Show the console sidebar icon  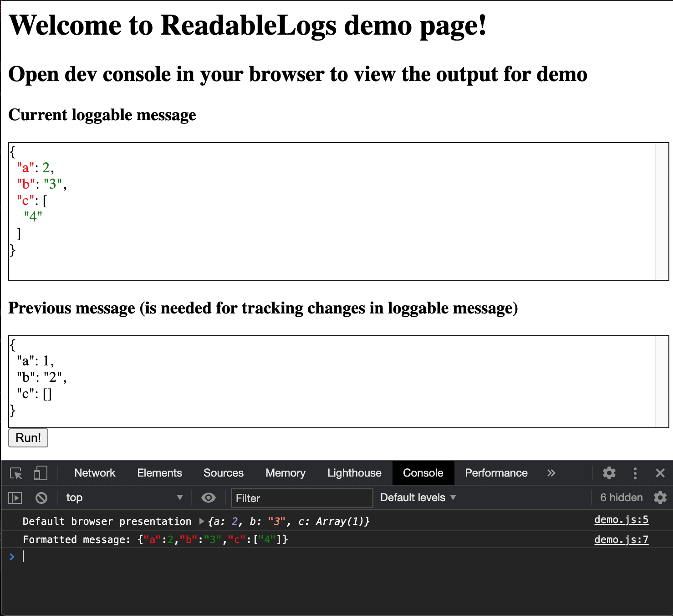[15, 498]
